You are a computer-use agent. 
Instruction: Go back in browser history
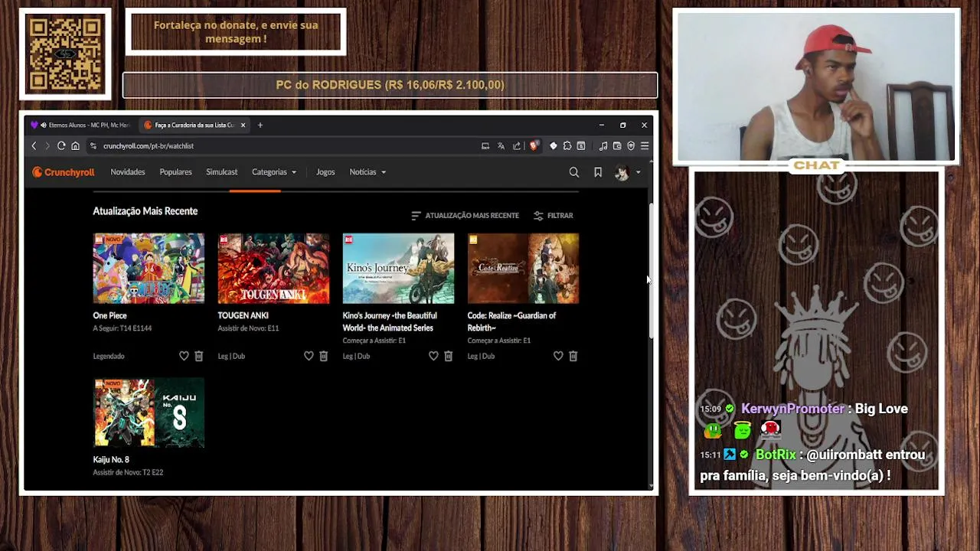point(34,145)
